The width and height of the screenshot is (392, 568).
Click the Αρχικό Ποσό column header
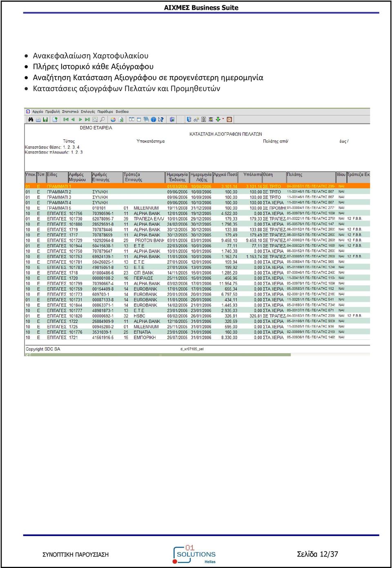(225, 177)
